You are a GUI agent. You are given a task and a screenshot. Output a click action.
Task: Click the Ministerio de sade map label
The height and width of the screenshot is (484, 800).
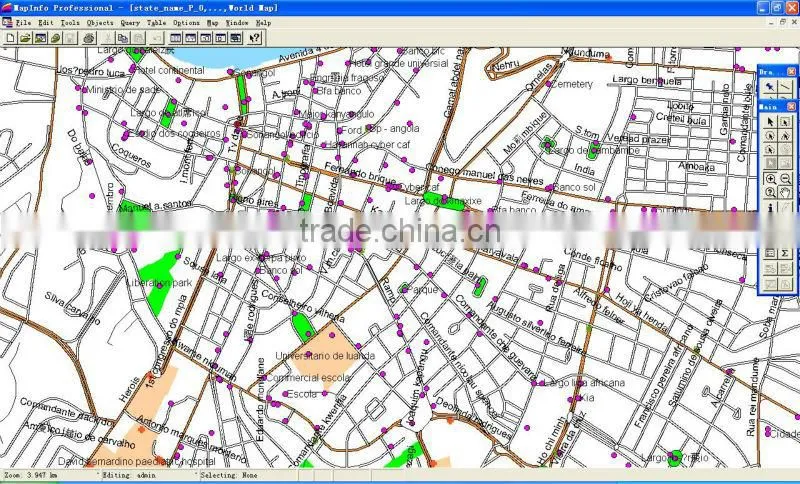(123, 90)
